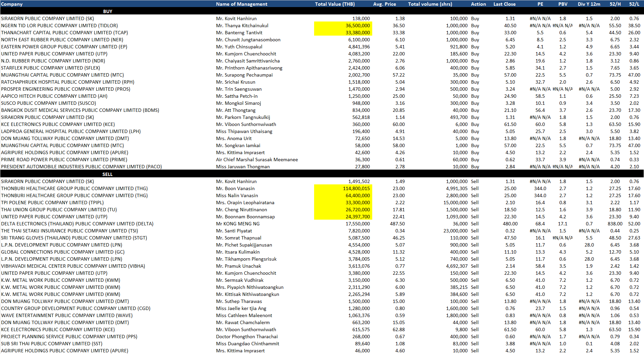
Task: Click the 23,000,000 volume cell for TSI
Action: coord(455,231)
